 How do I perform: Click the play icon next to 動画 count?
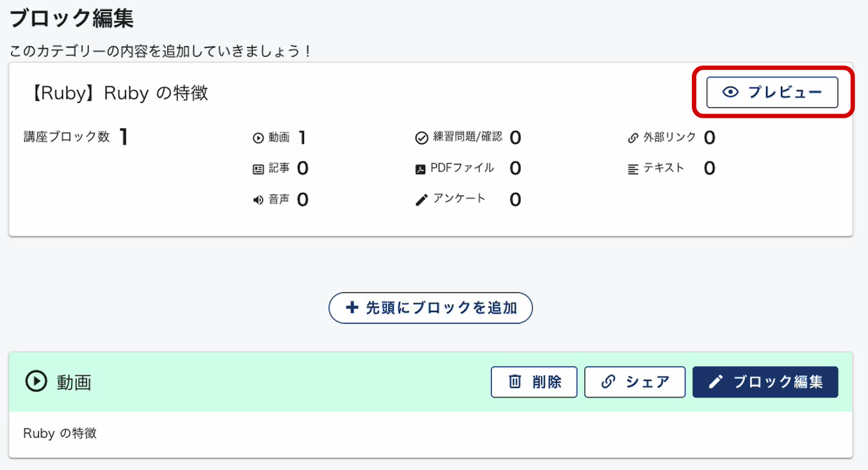point(258,138)
